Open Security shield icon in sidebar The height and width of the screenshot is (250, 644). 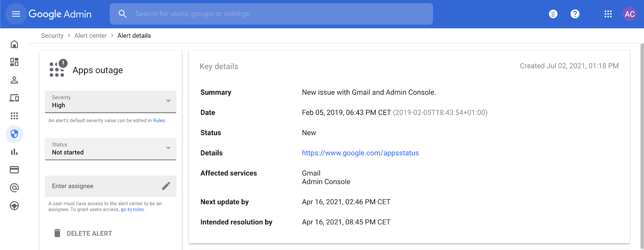14,134
